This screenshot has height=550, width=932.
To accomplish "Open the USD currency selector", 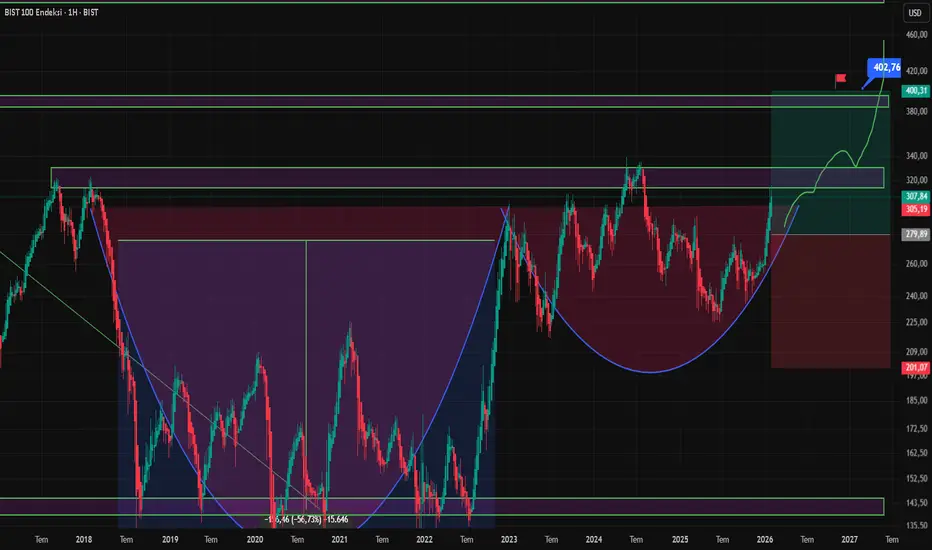I will click(x=914, y=13).
